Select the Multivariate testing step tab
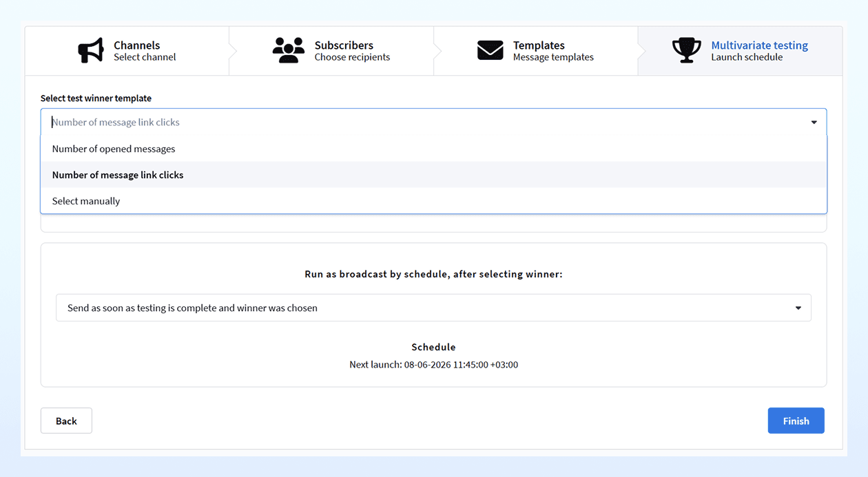Screen dimensions: 868x477 pyautogui.click(x=740, y=51)
